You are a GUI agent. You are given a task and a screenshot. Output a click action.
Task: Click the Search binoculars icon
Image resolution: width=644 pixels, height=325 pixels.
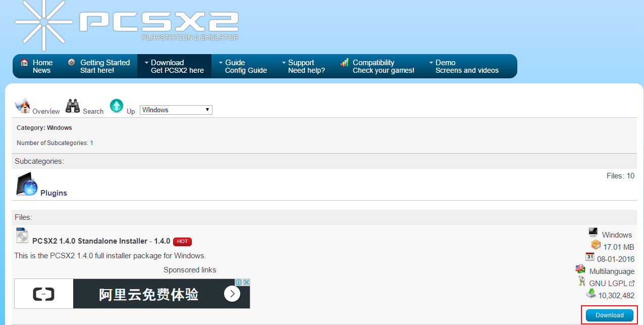(73, 106)
